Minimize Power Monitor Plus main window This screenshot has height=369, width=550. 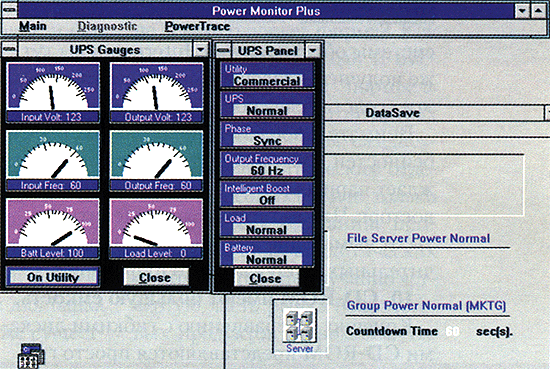tap(522, 11)
